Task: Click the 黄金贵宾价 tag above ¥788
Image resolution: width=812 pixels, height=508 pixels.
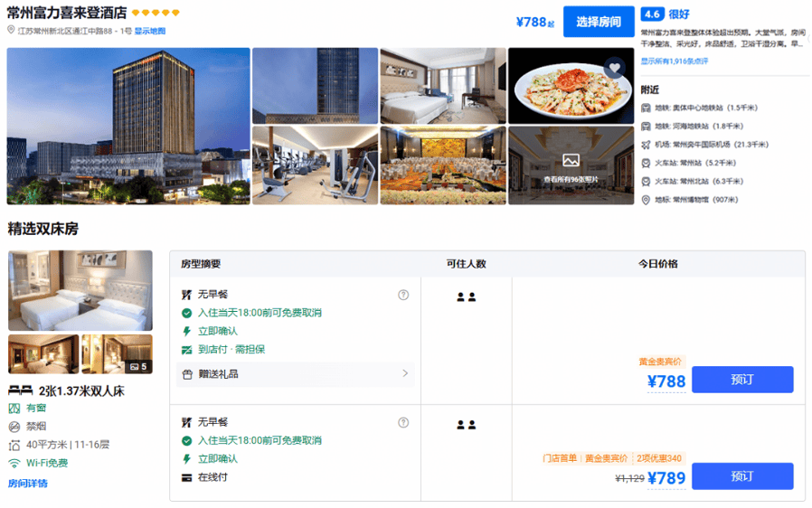Action: click(x=660, y=362)
